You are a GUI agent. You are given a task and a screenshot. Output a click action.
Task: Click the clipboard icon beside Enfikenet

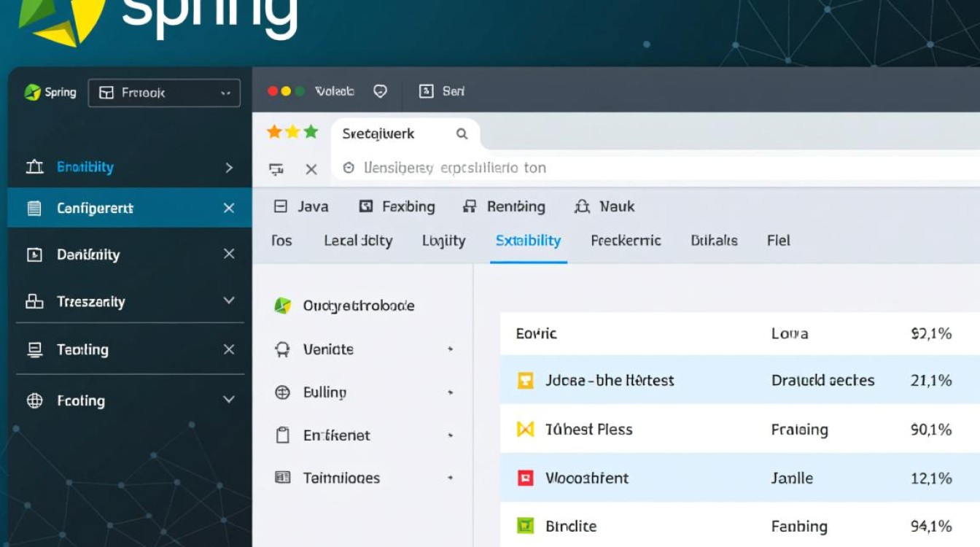coord(283,435)
